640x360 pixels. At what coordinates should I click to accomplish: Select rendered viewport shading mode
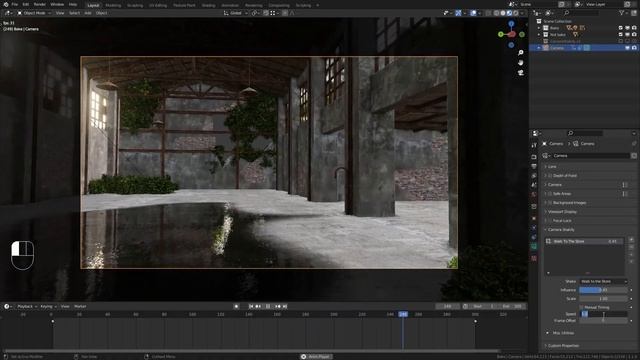tap(516, 13)
